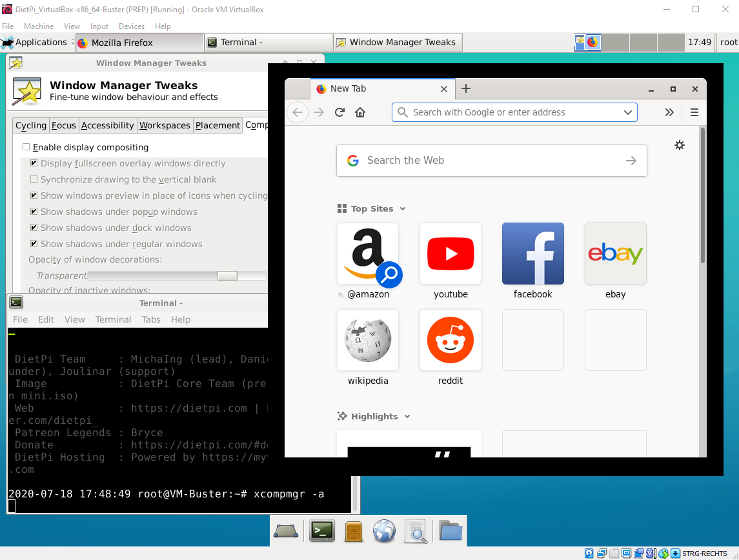Open file manager drawer icon in dock
This screenshot has height=560, width=739.
(354, 531)
